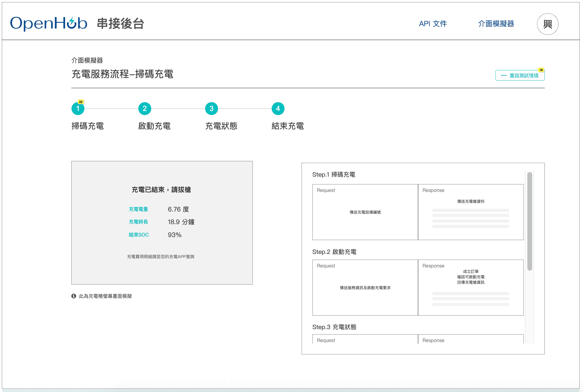Open the user avatar 興 menu
Image resolution: width=583 pixels, height=392 pixels.
click(x=547, y=24)
